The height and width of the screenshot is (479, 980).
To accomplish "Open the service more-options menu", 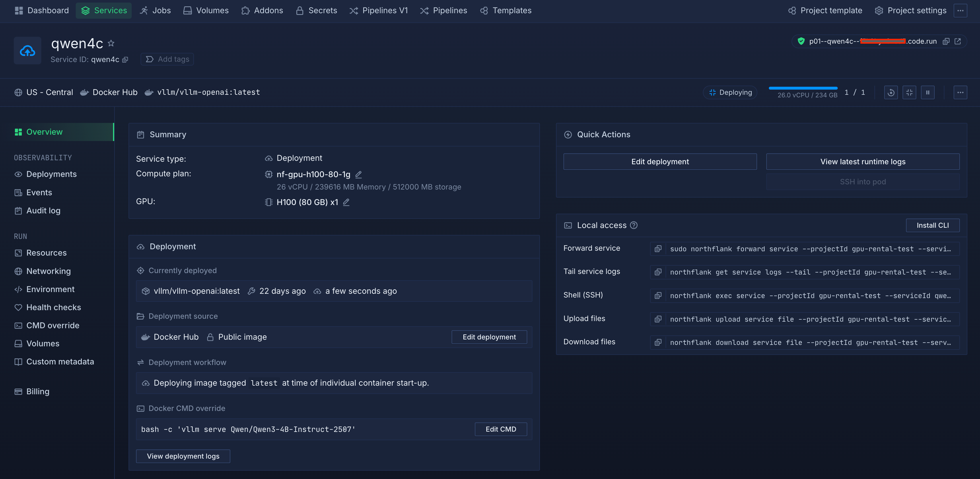I will coord(960,92).
